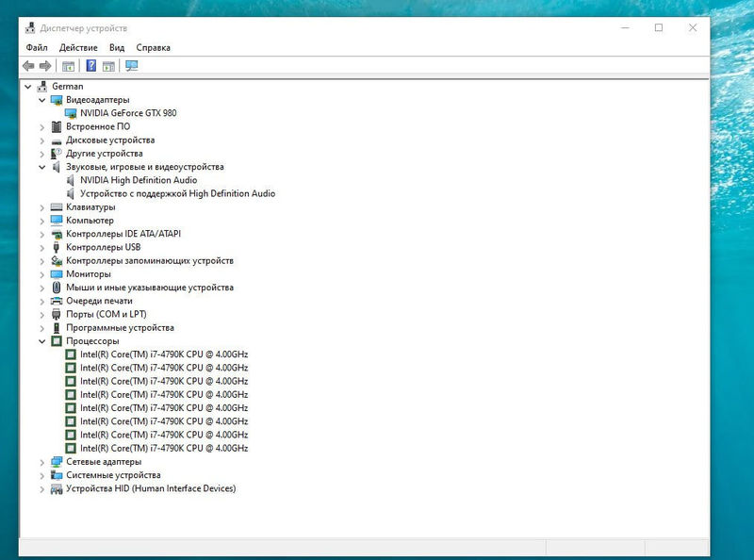
Task: Click the show/hide console tree toolbar icon
Action: 68,66
